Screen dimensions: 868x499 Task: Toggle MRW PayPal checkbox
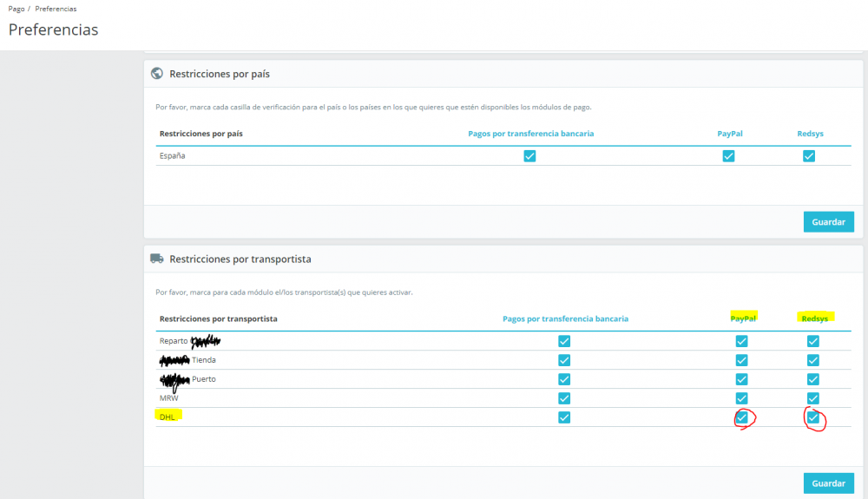pyautogui.click(x=742, y=398)
